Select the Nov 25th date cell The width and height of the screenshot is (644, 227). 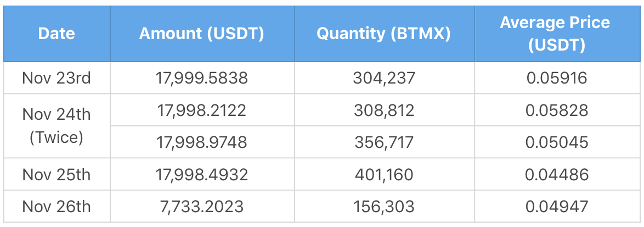point(57,175)
